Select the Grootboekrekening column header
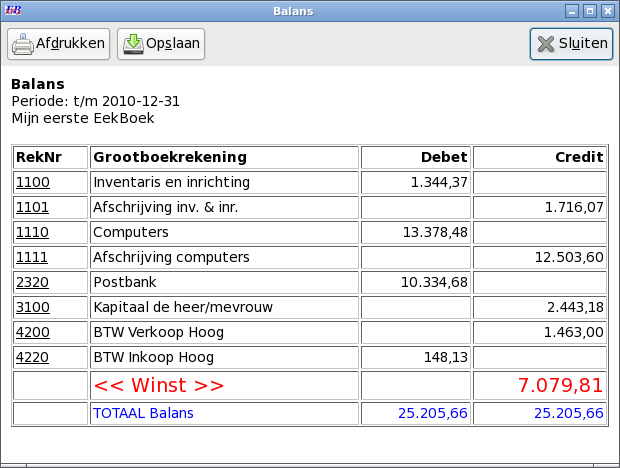 tap(170, 158)
